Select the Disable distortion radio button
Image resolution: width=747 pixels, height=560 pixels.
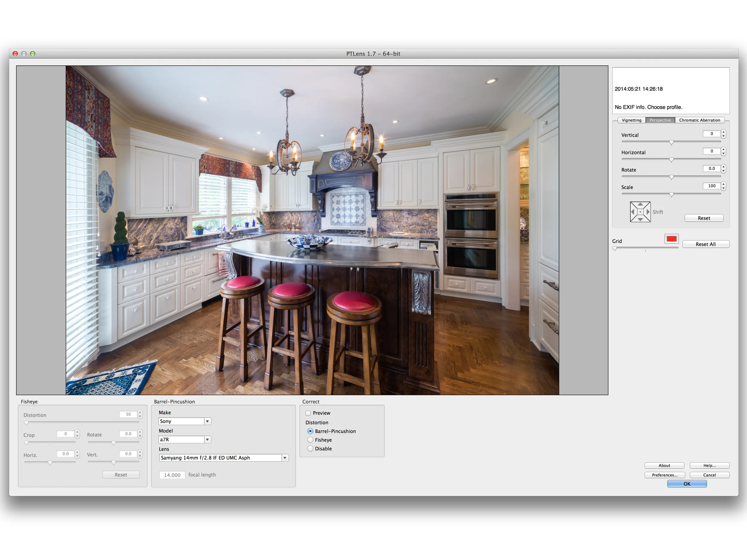pyautogui.click(x=310, y=449)
